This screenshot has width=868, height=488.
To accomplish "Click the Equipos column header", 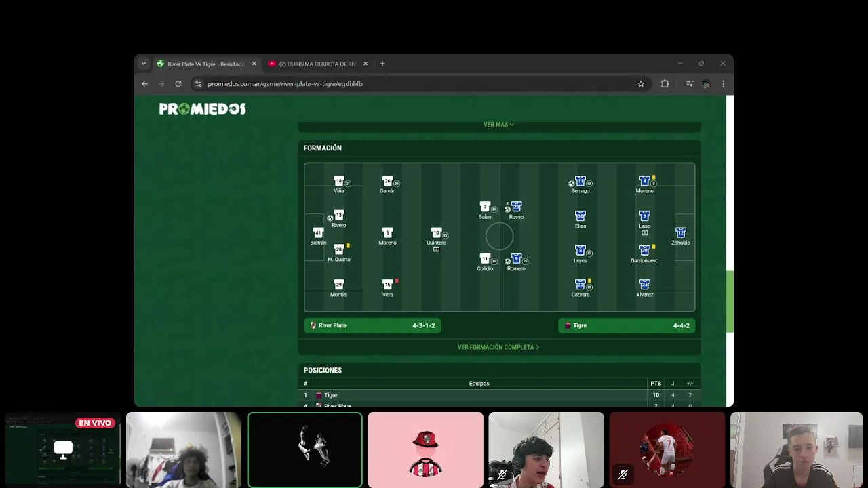I will click(479, 384).
